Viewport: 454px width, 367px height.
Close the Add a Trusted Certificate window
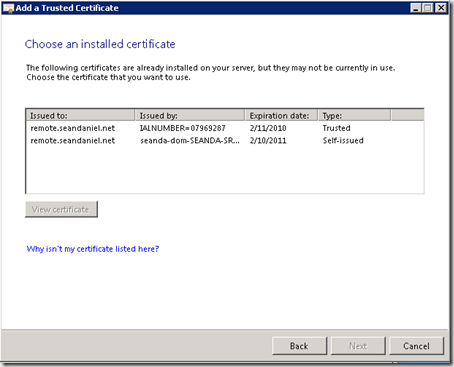(441, 8)
